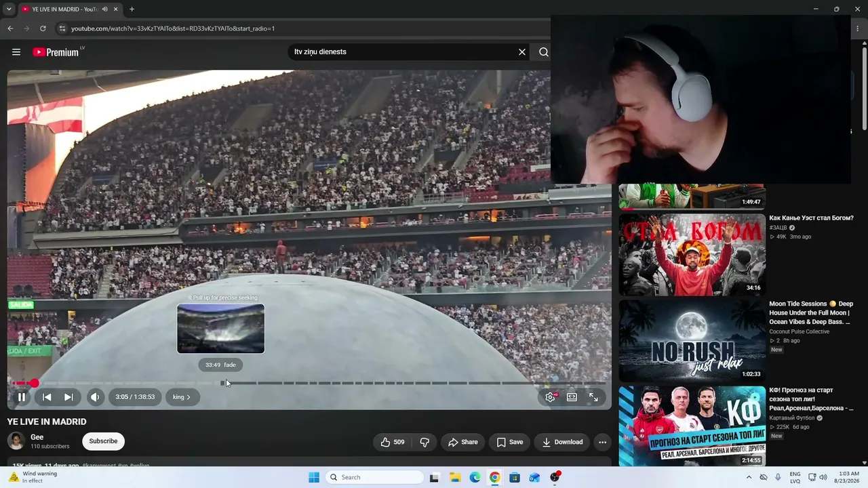Screen dimensions: 868x488
Task: Toggle theater mode in the player
Action: (x=572, y=397)
